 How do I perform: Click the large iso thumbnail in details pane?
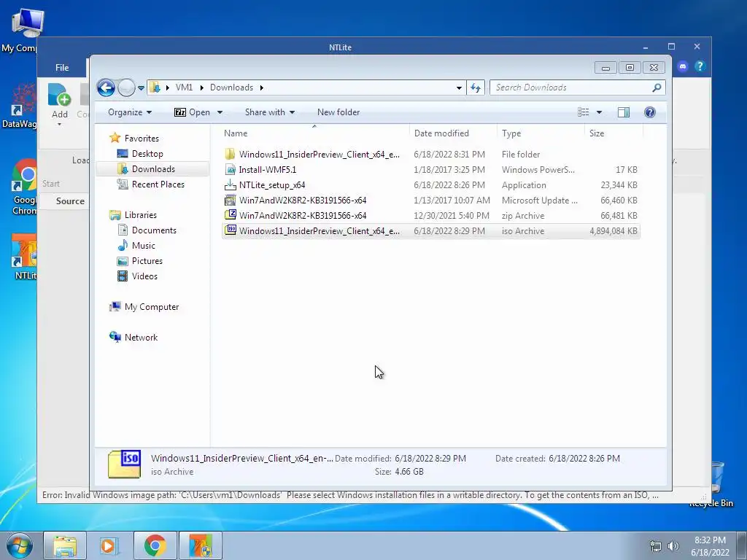coord(124,464)
